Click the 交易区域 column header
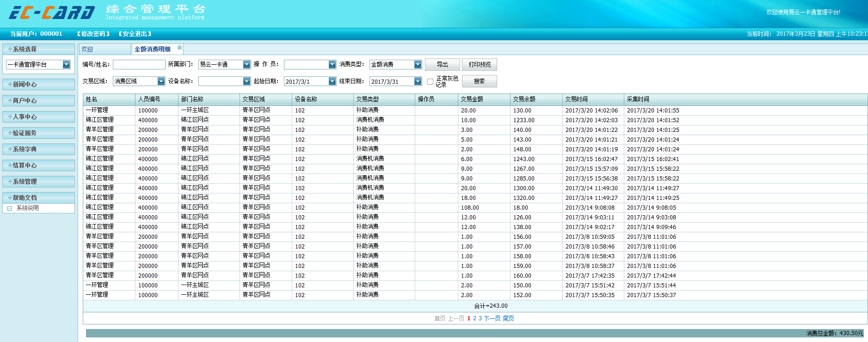Image resolution: width=868 pixels, height=342 pixels. click(266, 99)
